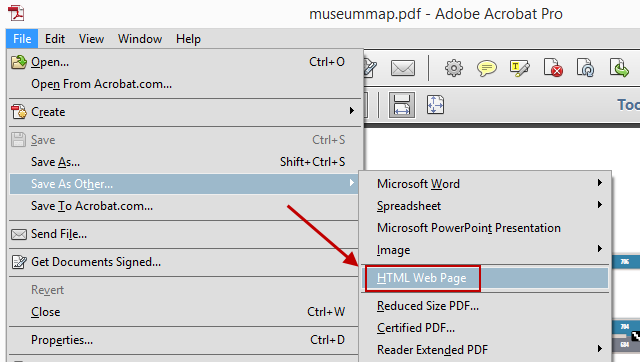
Task: Click the signature icon beside Get Documents Signed
Action: (x=19, y=262)
